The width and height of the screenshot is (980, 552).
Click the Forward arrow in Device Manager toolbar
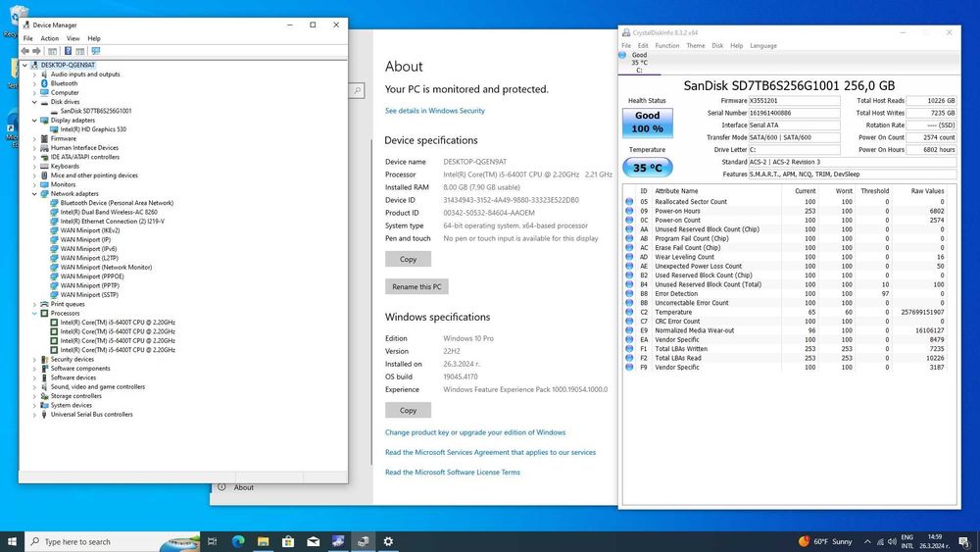click(37, 51)
